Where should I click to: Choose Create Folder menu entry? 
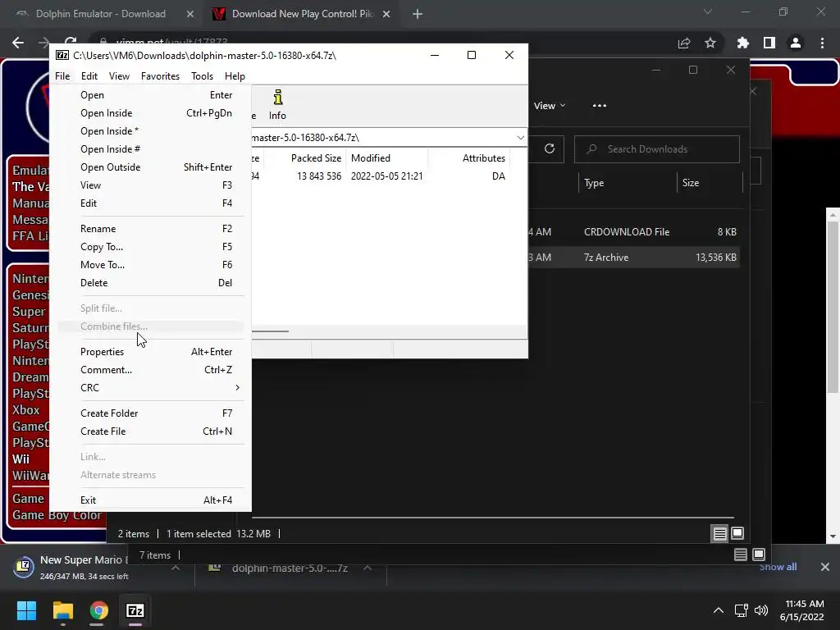pos(150,413)
